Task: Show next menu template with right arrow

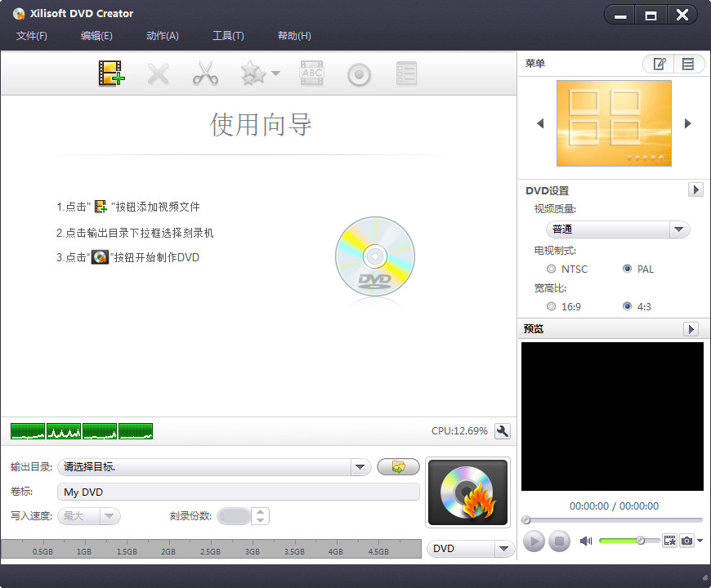Action: pos(688,123)
